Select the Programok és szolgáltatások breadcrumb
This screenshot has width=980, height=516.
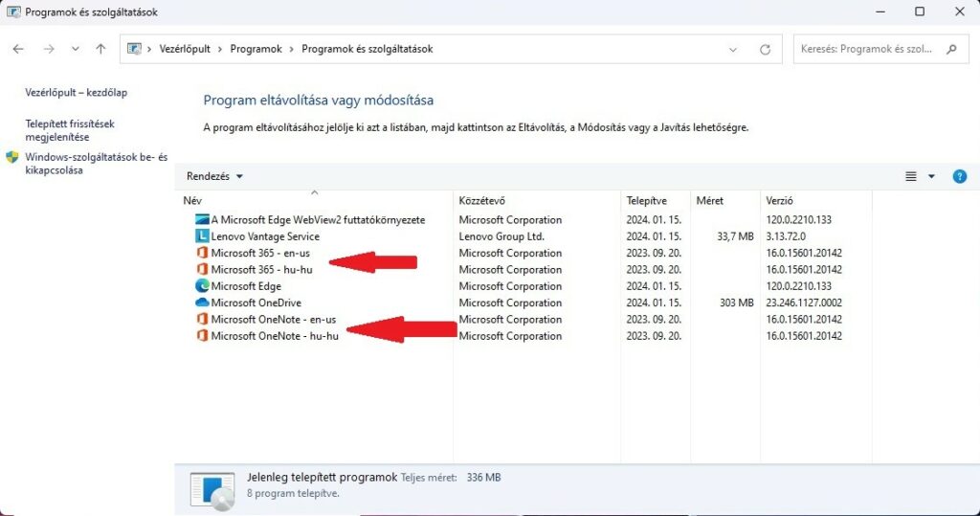[367, 49]
